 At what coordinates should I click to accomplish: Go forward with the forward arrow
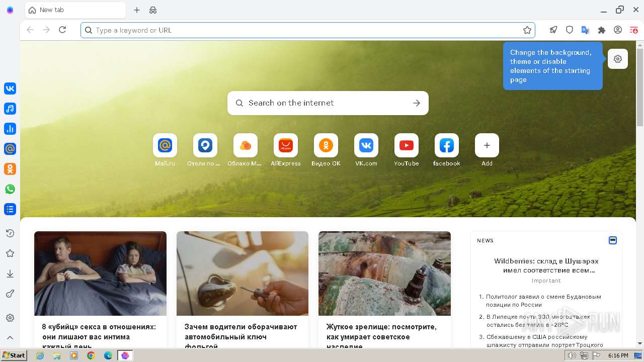[46, 30]
